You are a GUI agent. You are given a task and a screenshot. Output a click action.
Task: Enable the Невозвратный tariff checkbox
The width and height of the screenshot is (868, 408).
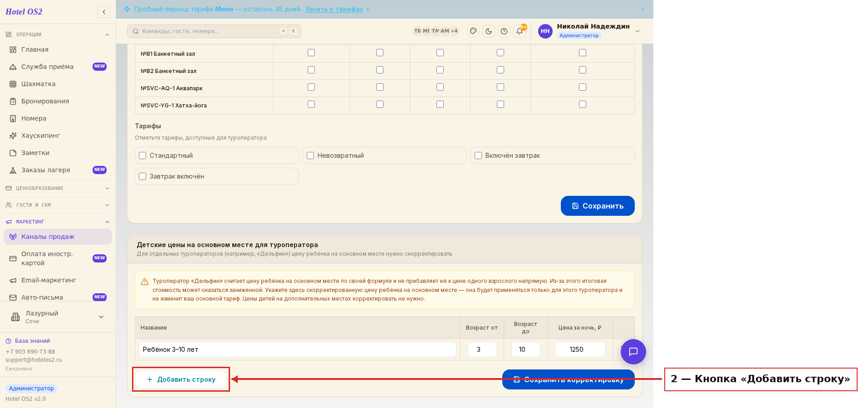tap(310, 155)
